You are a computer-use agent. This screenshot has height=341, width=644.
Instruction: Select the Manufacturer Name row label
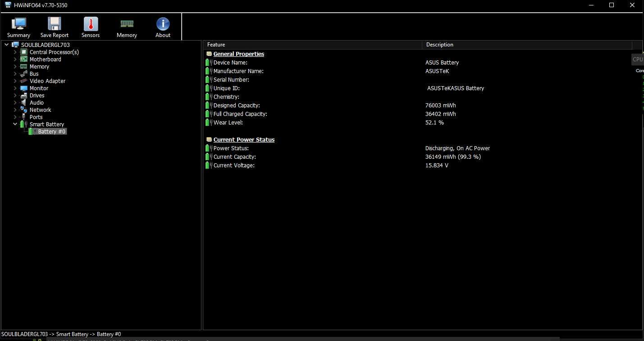pyautogui.click(x=238, y=71)
